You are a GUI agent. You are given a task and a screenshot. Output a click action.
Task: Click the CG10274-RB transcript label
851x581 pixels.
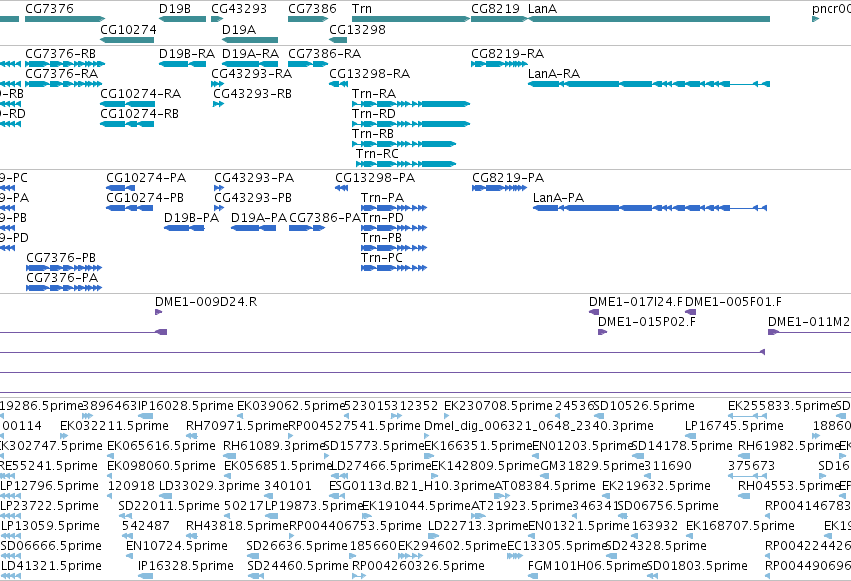[139, 114]
